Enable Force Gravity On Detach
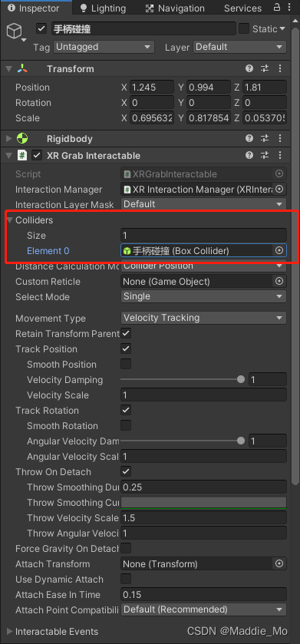Screen dimensions: 300x644 [x=126, y=548]
